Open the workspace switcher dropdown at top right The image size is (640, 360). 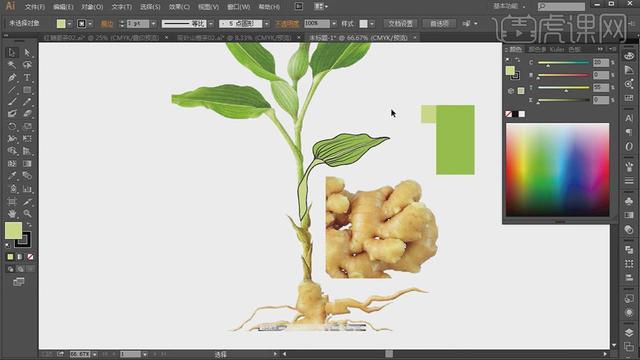[x=509, y=7]
